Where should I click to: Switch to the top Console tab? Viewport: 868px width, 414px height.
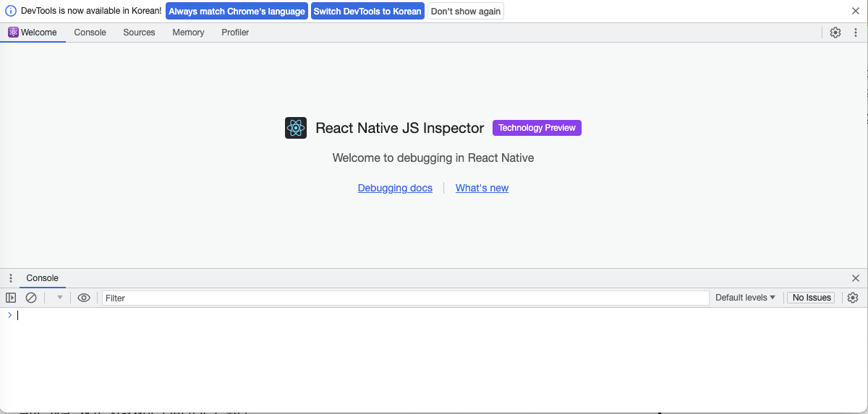click(90, 33)
